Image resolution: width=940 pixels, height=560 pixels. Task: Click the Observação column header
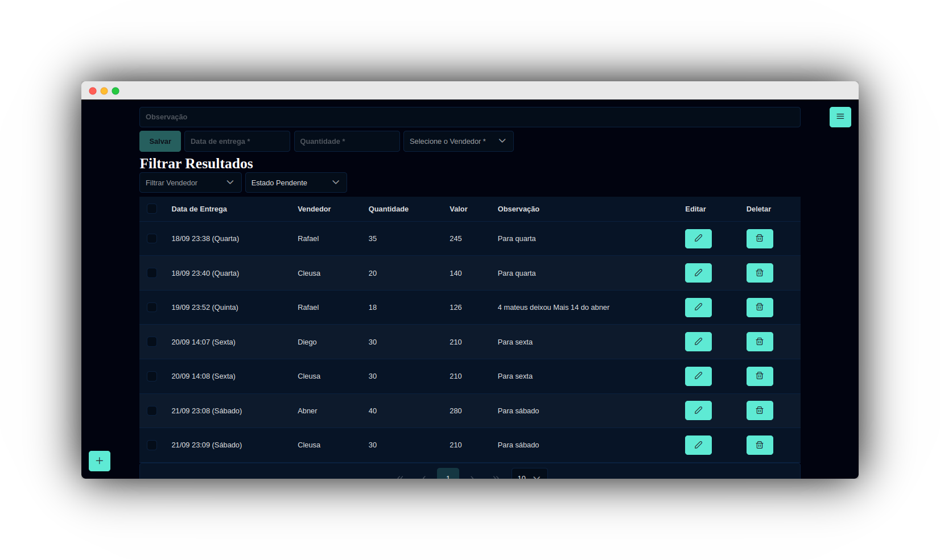pyautogui.click(x=518, y=209)
